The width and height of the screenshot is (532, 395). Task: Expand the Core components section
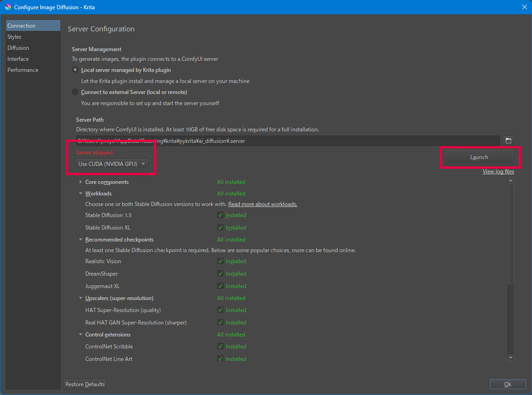80,182
